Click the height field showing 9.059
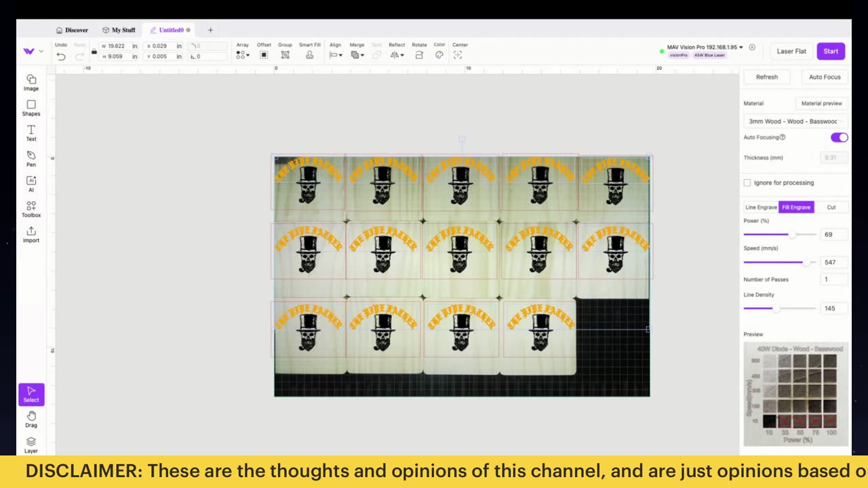868x488 pixels. [119, 56]
